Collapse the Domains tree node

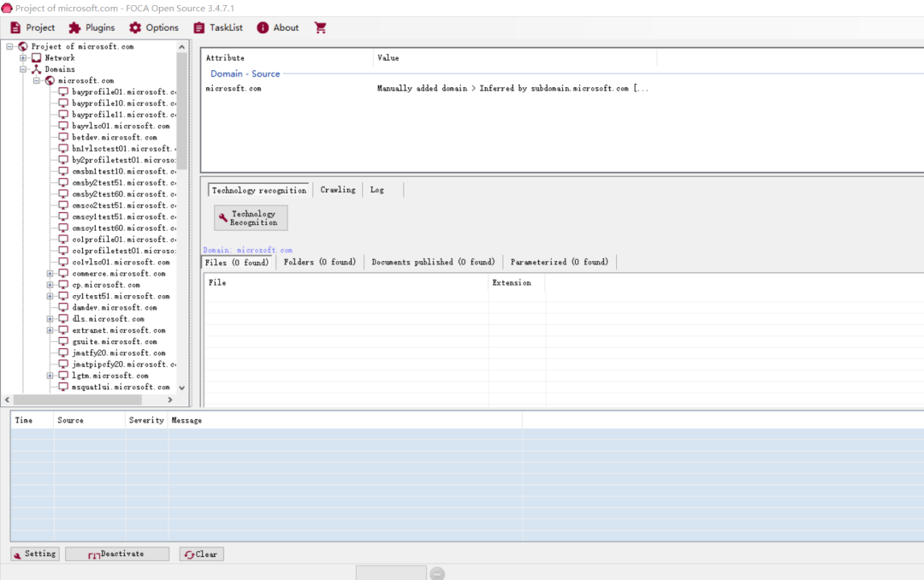point(23,69)
